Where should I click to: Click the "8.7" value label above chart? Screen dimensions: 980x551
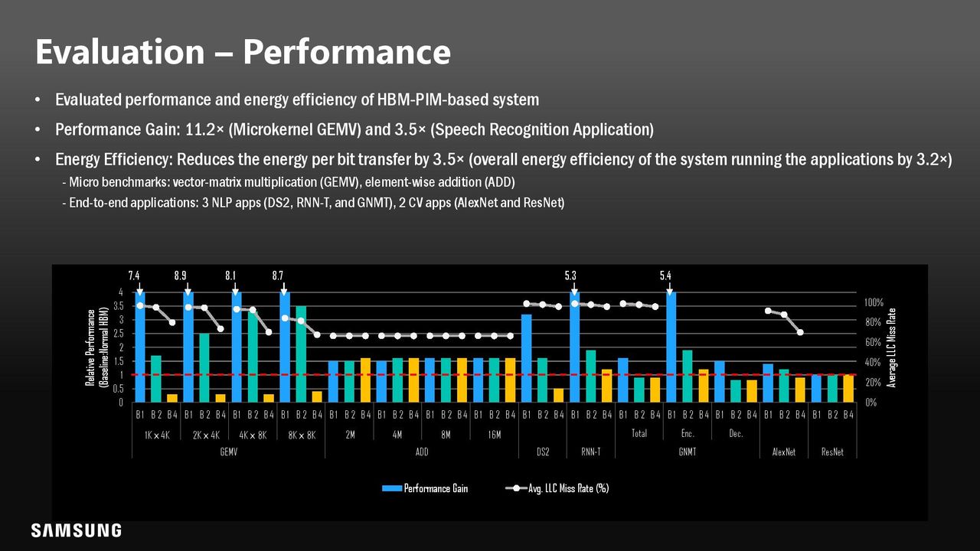[278, 275]
